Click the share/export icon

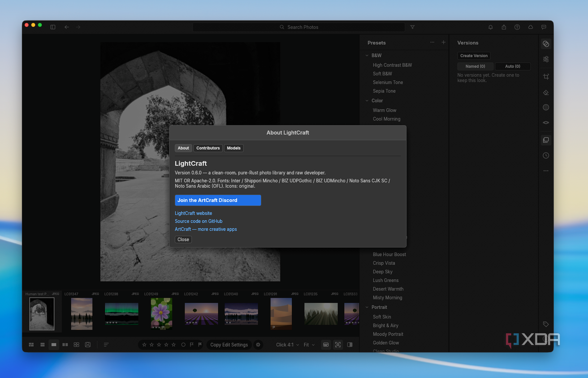504,27
